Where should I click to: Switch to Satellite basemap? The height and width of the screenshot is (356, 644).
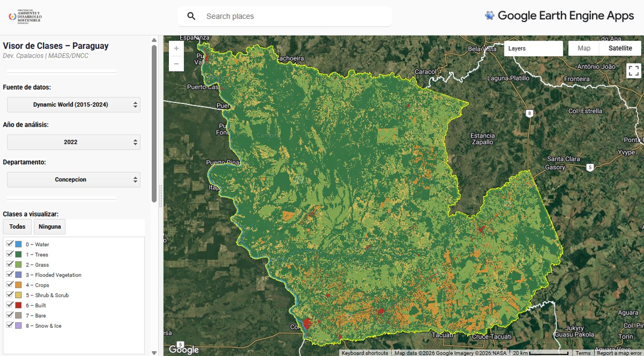620,48
